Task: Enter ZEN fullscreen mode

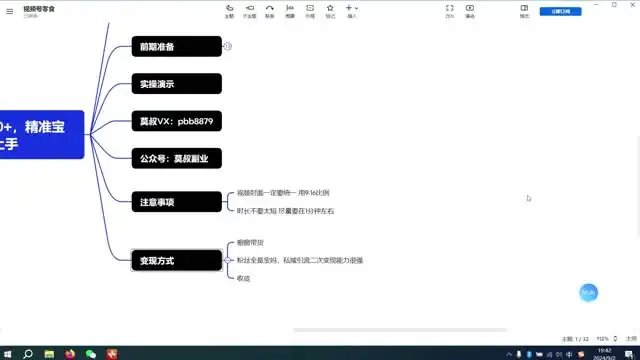Action: coord(449,11)
